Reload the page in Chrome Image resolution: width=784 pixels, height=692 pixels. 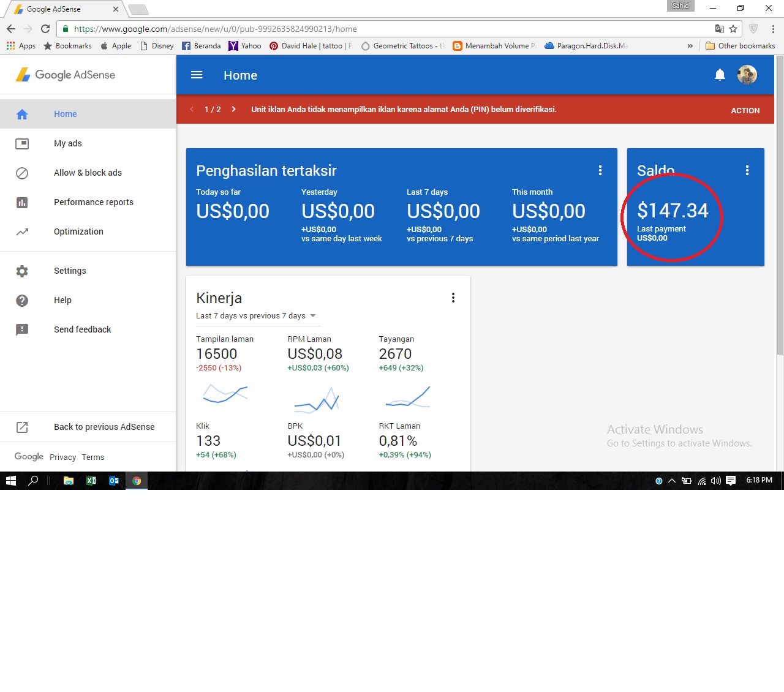pyautogui.click(x=45, y=29)
